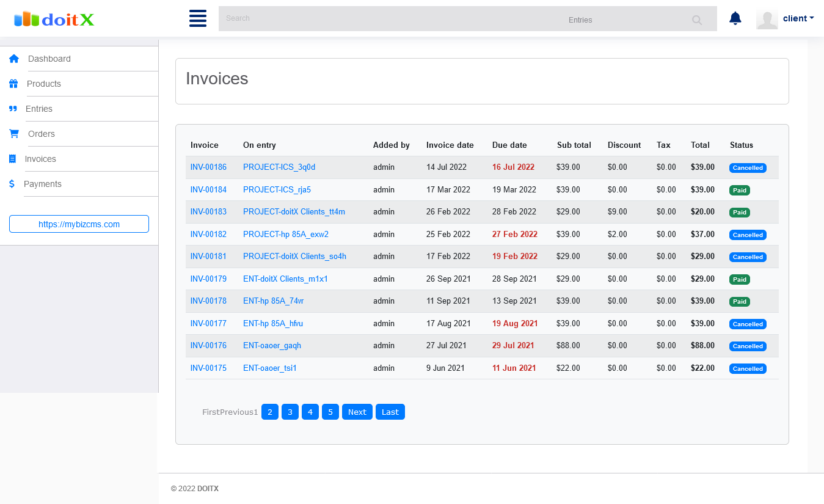
Task: Toggle the hamburger menu icon
Action: point(198,18)
